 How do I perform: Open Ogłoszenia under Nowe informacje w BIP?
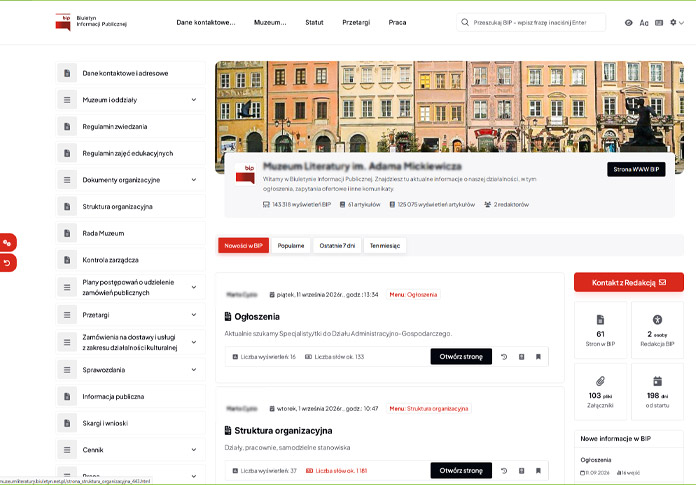(596, 460)
